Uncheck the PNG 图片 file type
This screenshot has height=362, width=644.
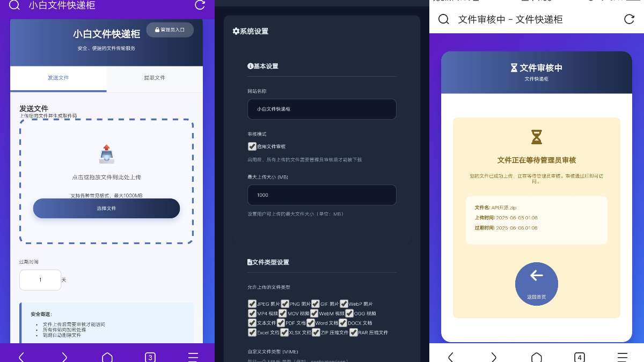pos(285,304)
